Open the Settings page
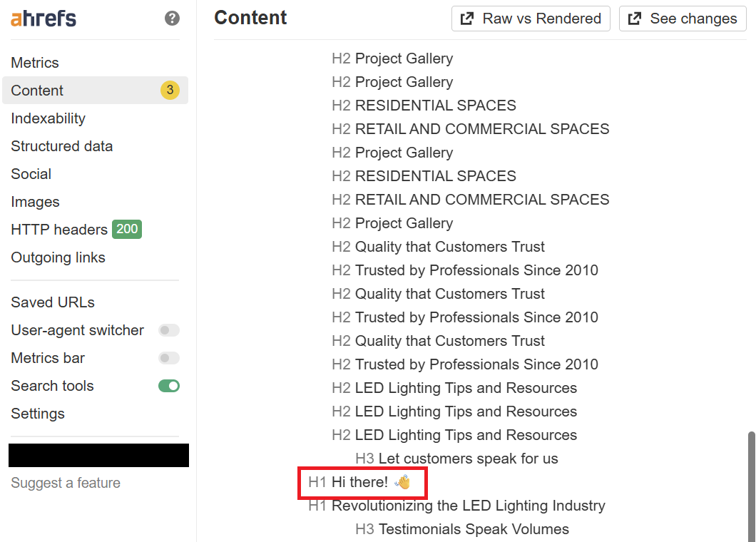This screenshot has height=542, width=756. click(x=38, y=414)
